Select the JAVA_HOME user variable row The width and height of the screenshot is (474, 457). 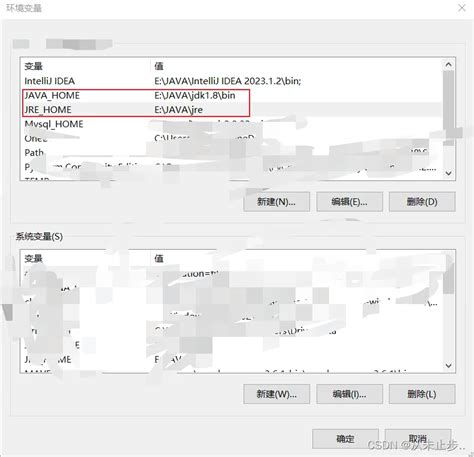(x=232, y=96)
